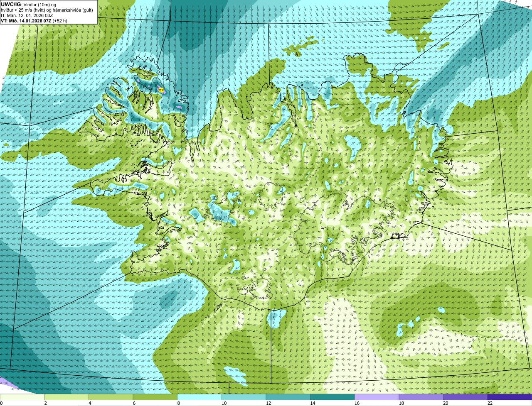Click the 0–2 m/s pale yellow legend swatch
The image size is (532, 406).
tap(22, 397)
